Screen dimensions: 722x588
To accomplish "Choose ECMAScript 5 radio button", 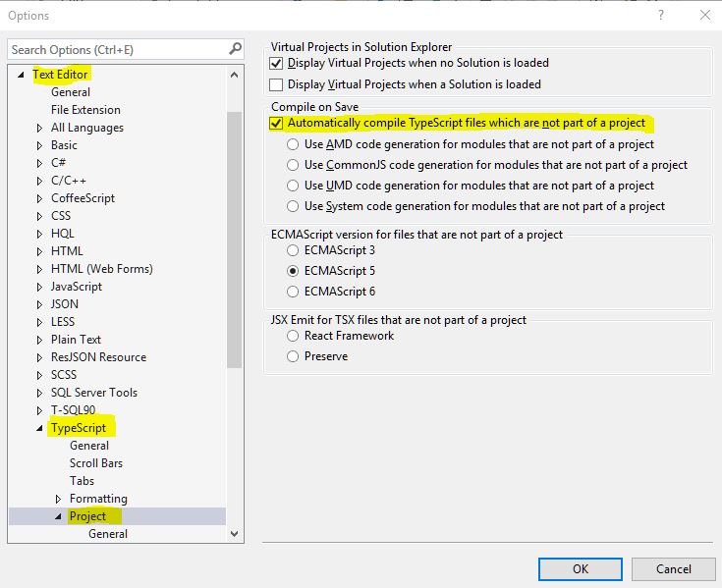I will coord(293,271).
